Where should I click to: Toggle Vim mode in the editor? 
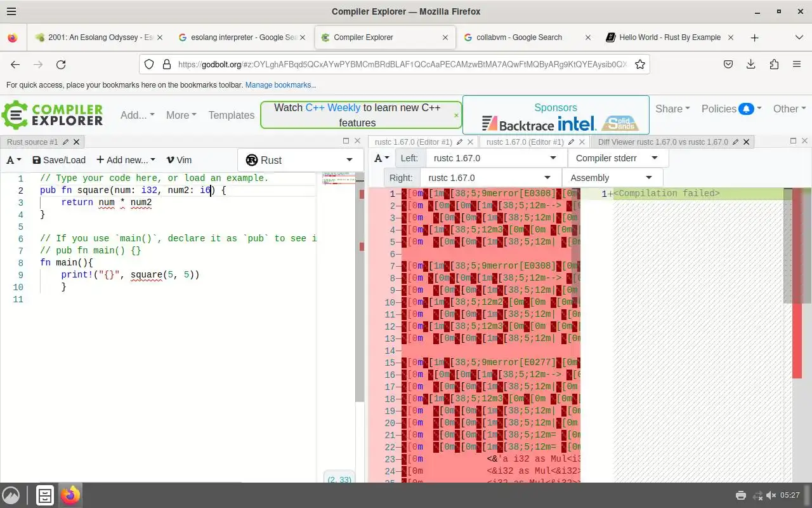click(179, 160)
